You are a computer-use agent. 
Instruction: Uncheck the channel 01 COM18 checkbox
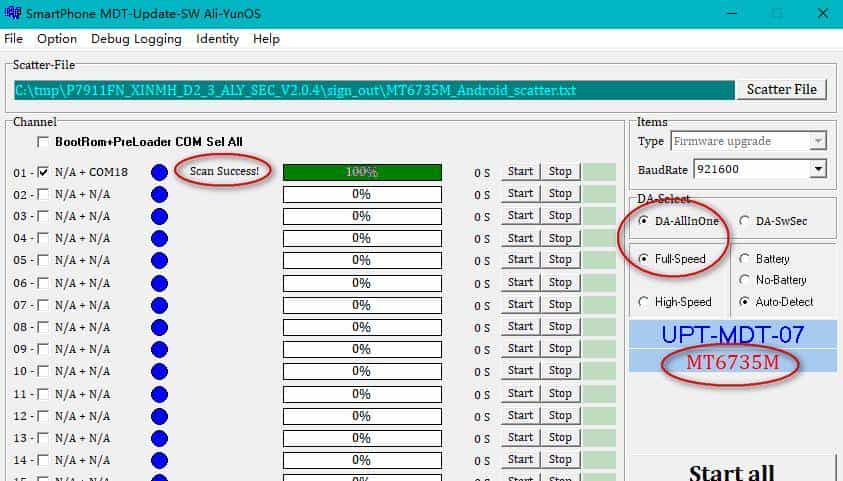[43, 172]
